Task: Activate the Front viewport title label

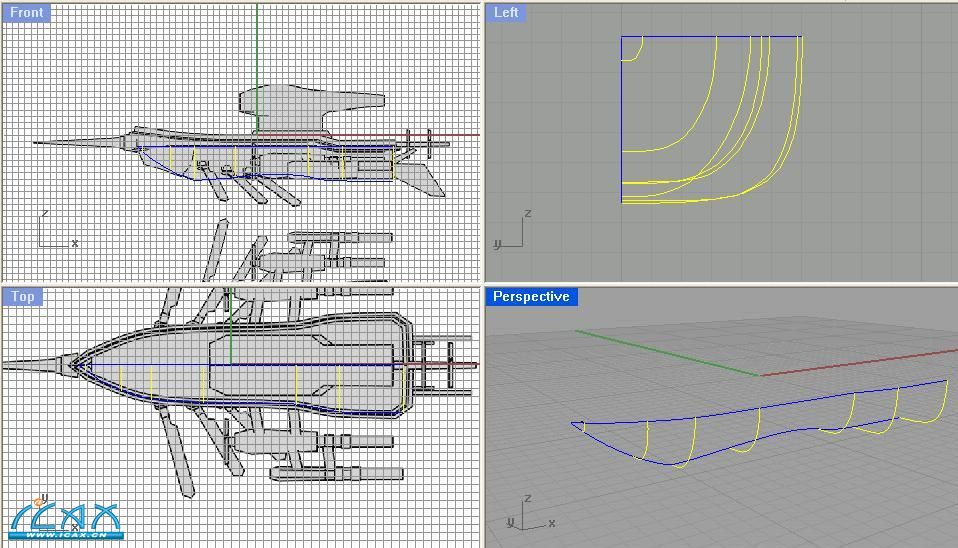Action: pyautogui.click(x=27, y=13)
